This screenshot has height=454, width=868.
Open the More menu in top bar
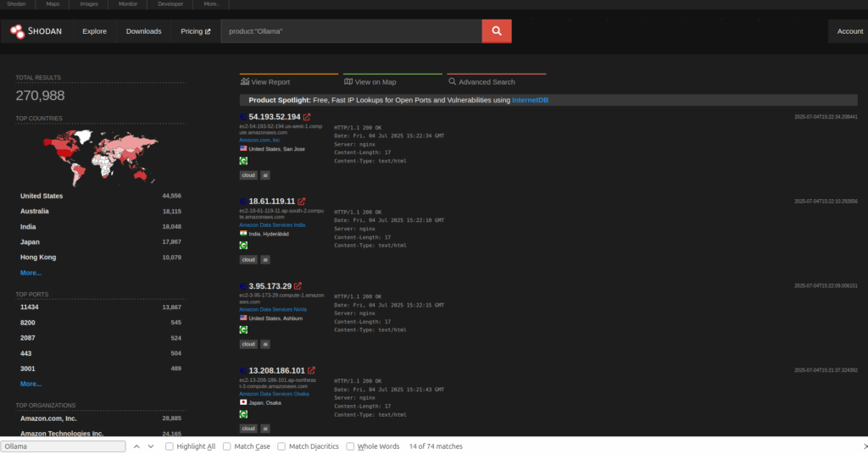click(x=211, y=4)
